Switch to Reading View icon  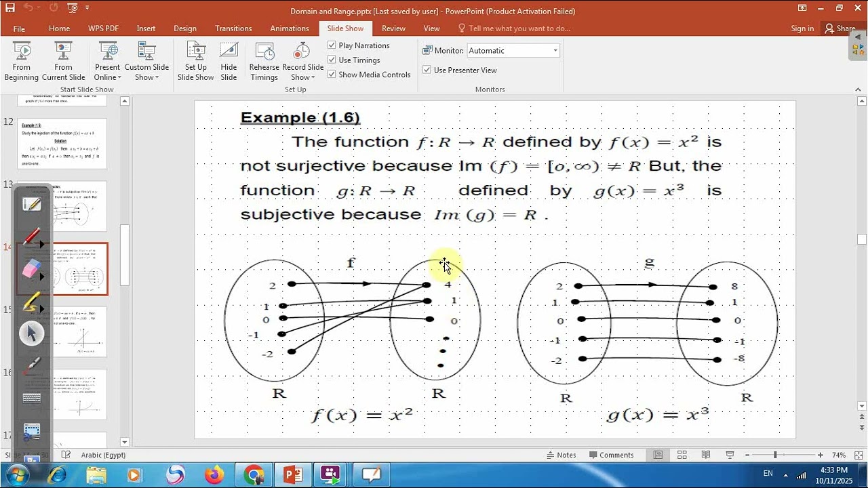[706, 455]
